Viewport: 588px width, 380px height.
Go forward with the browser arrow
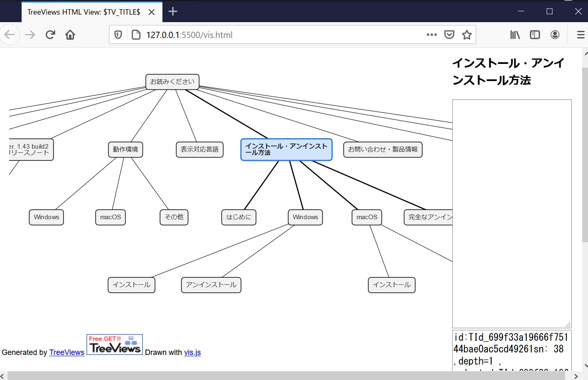coord(30,35)
